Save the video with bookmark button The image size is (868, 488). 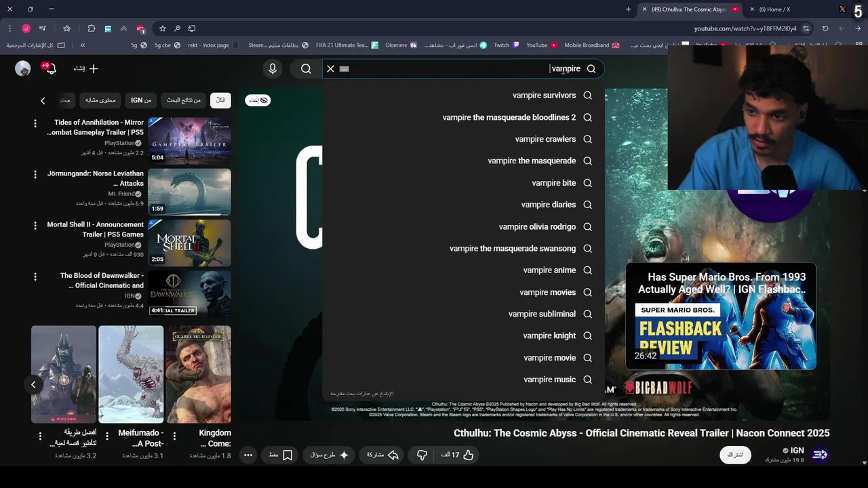281,455
